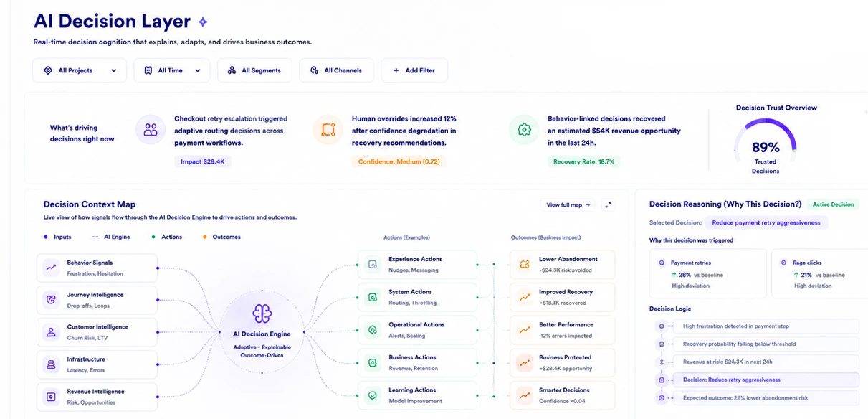868x419 pixels.
Task: Click the Inputs legend item
Action: pyautogui.click(x=58, y=237)
